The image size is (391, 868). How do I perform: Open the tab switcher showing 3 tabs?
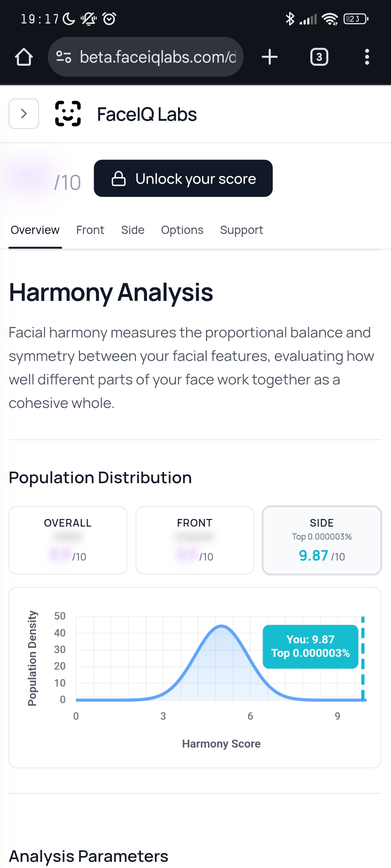coord(319,57)
